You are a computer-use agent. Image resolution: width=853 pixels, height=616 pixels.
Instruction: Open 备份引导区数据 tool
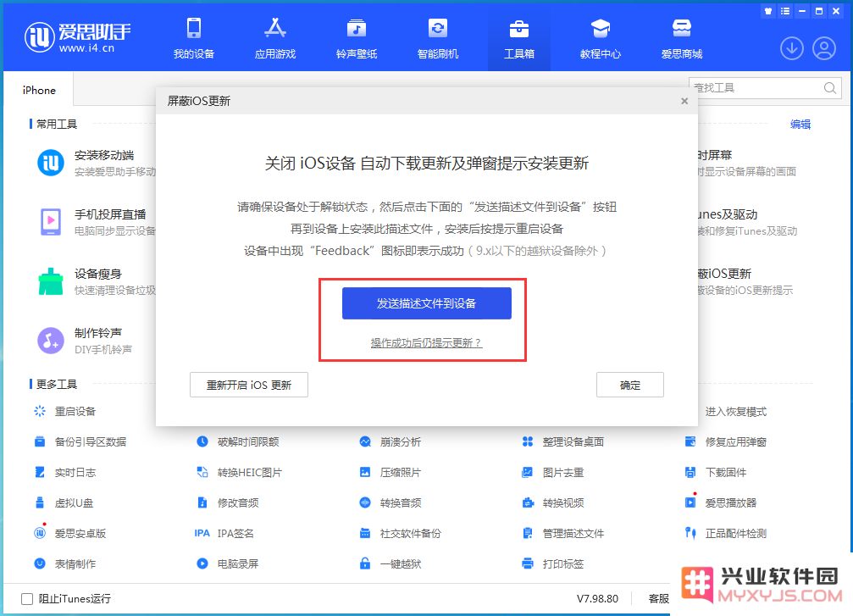point(80,441)
